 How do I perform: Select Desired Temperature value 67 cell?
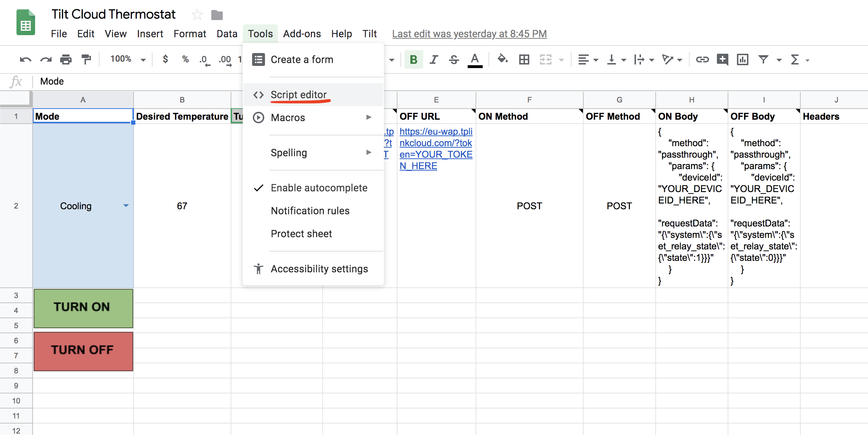click(x=182, y=206)
